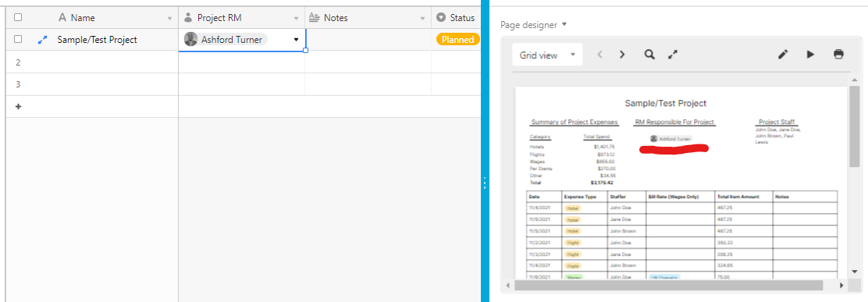
Task: Click the Hotel tag in the Jane Doe 11/5/2021 row
Action: click(x=572, y=219)
